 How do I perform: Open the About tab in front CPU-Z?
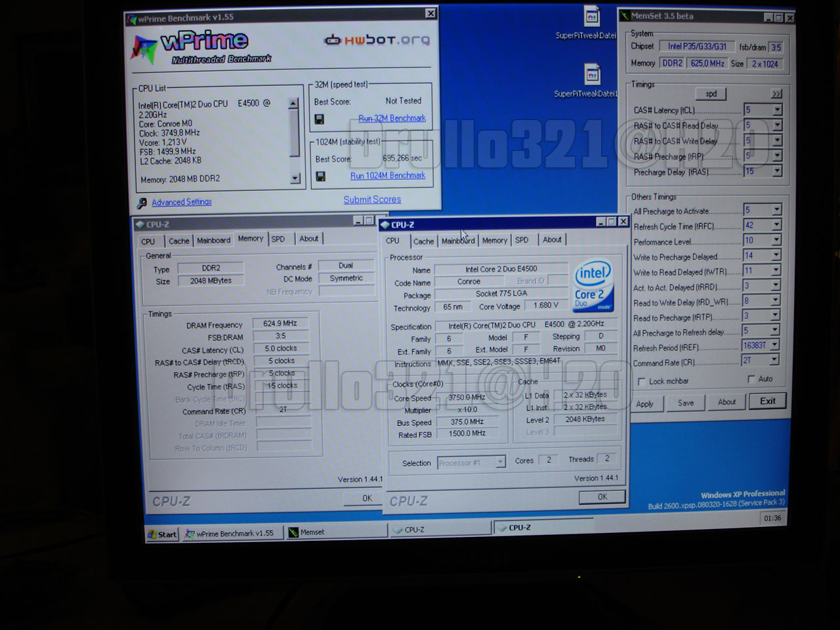point(552,240)
